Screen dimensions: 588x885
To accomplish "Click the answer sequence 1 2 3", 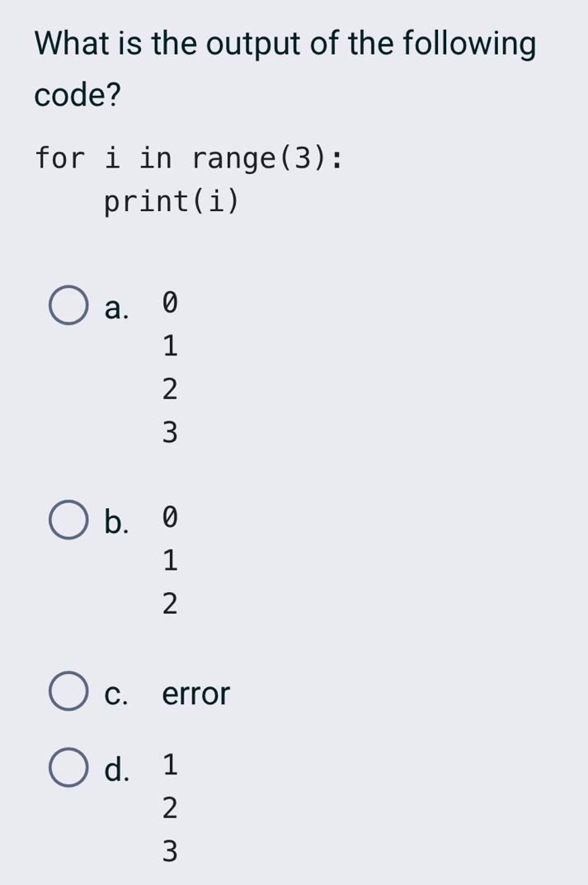I will tap(168, 808).
